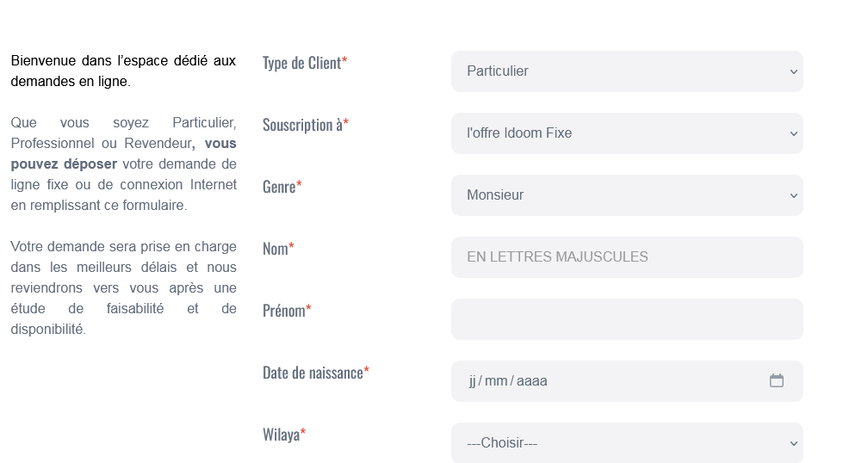Image resolution: width=868 pixels, height=463 pixels.
Task: Select the aaaa year segment of birth date
Action: pos(532,381)
